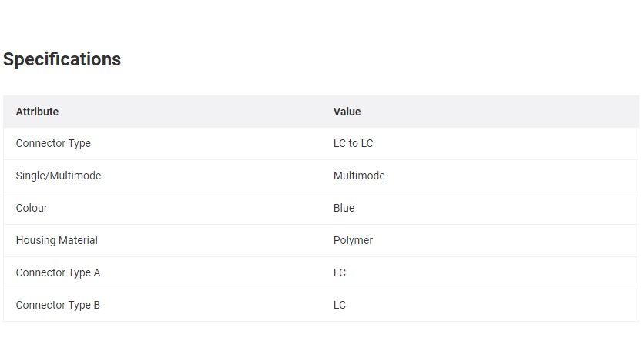Click the Multimode value cell

[359, 176]
